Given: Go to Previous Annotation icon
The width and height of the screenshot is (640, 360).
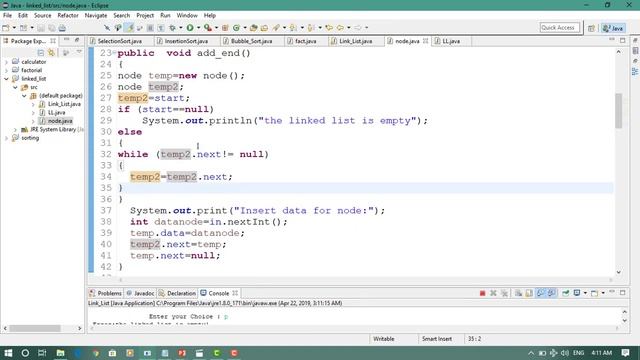Looking at the screenshot, I should pyautogui.click(x=311, y=28).
